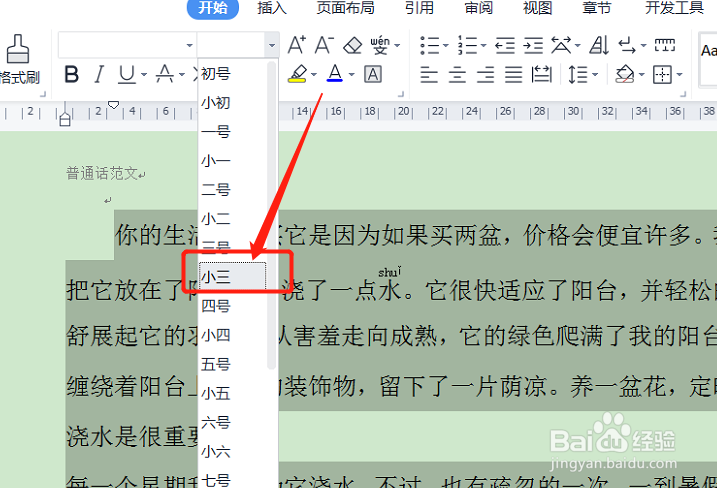Open pinyin guide dropdown arrow

(397, 46)
